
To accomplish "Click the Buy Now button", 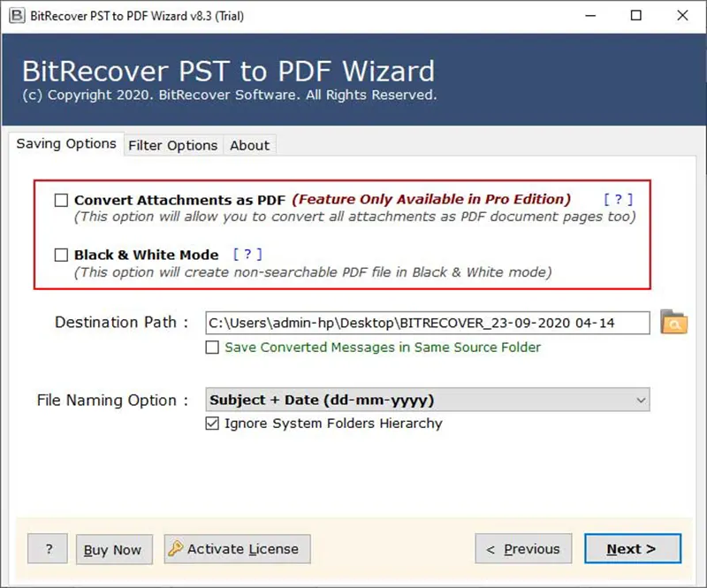I will pyautogui.click(x=114, y=550).
